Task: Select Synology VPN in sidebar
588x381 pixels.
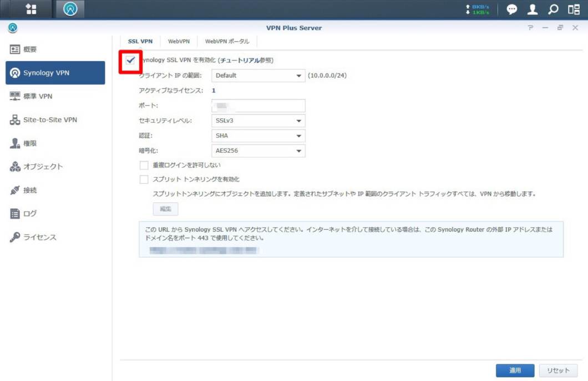Action: click(x=55, y=73)
